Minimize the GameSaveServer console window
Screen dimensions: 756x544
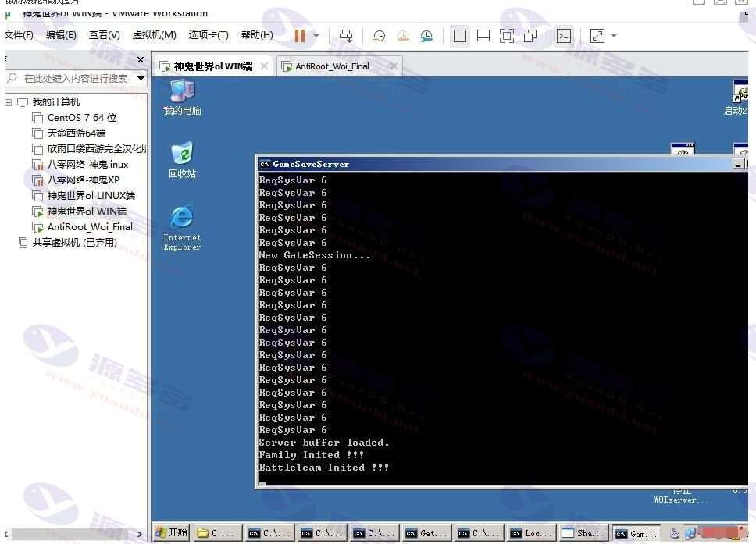(738, 165)
